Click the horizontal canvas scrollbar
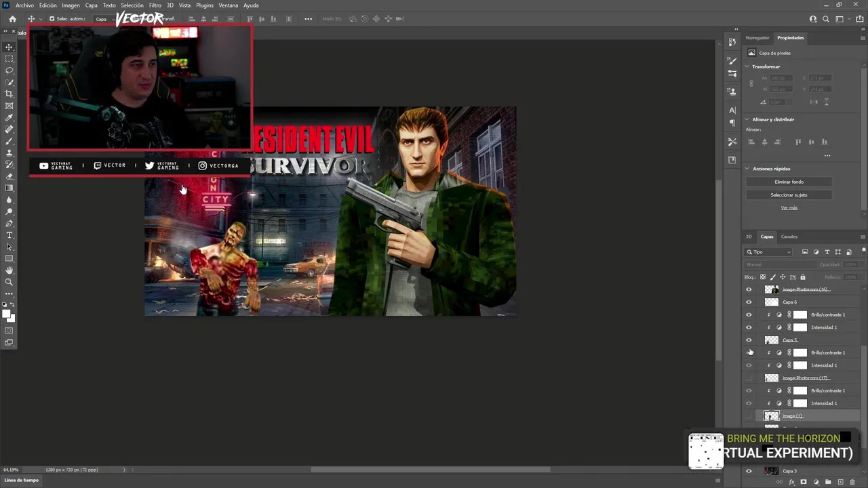 (431, 469)
